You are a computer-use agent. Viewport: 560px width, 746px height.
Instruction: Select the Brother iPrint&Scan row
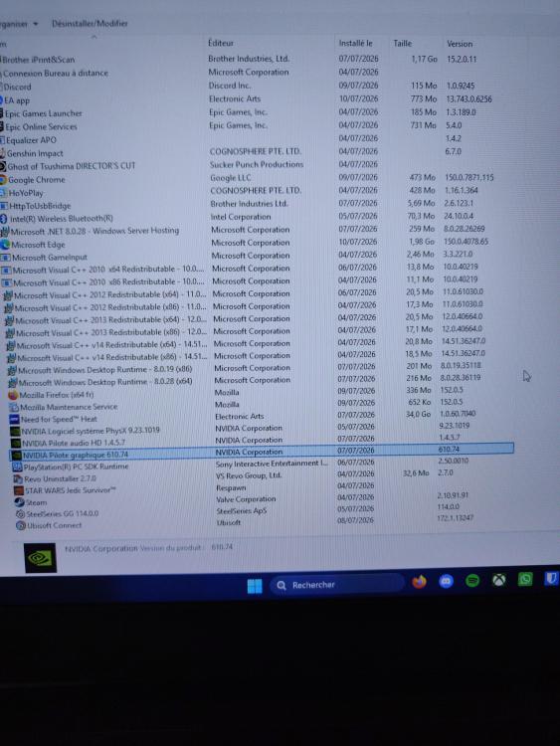coord(39,60)
